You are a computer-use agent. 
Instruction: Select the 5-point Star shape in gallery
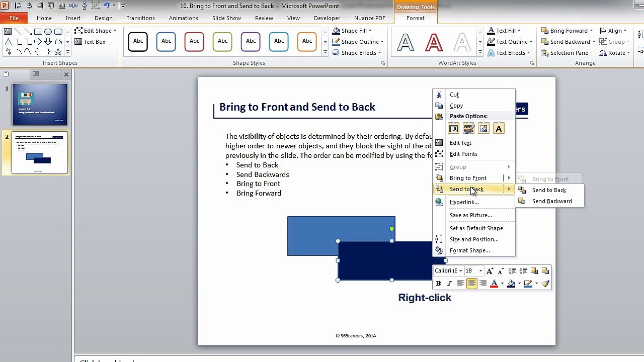[x=58, y=52]
